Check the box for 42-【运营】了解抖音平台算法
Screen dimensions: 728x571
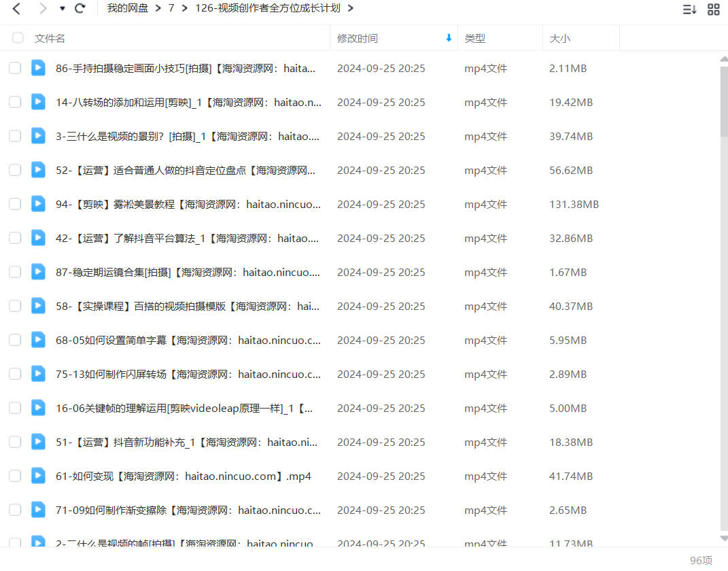15,238
